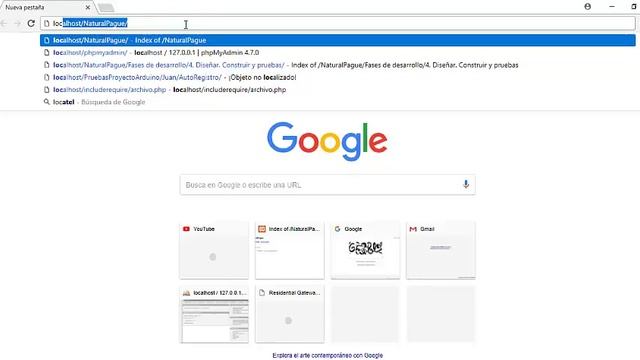Click the magnifier icon beside locatel suggestion
The height and width of the screenshot is (360, 640).
pos(47,102)
